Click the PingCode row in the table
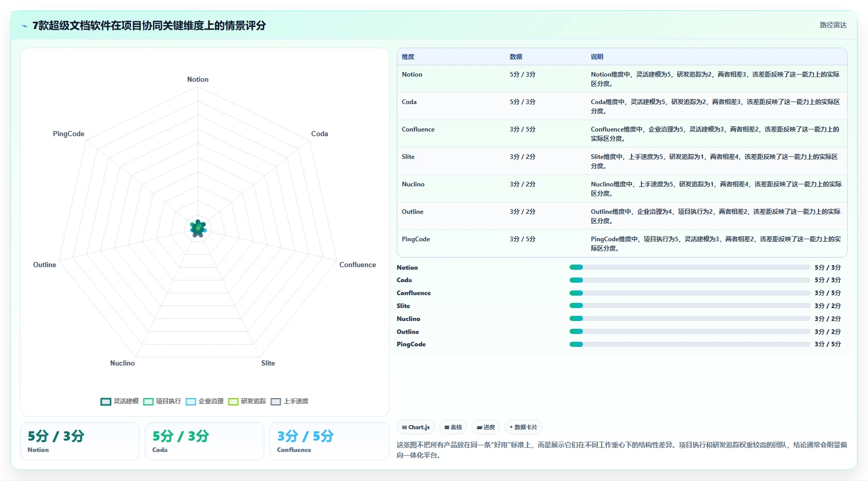 tap(622, 243)
